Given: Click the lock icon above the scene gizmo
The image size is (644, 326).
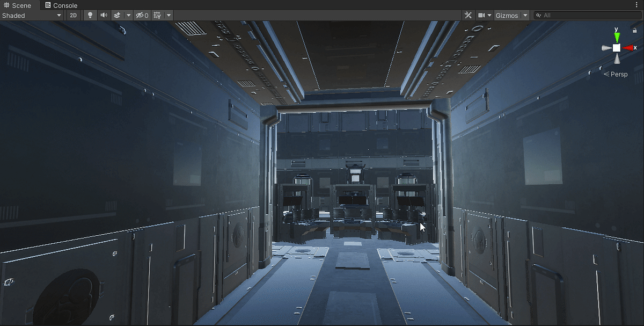Looking at the screenshot, I should click(x=634, y=31).
